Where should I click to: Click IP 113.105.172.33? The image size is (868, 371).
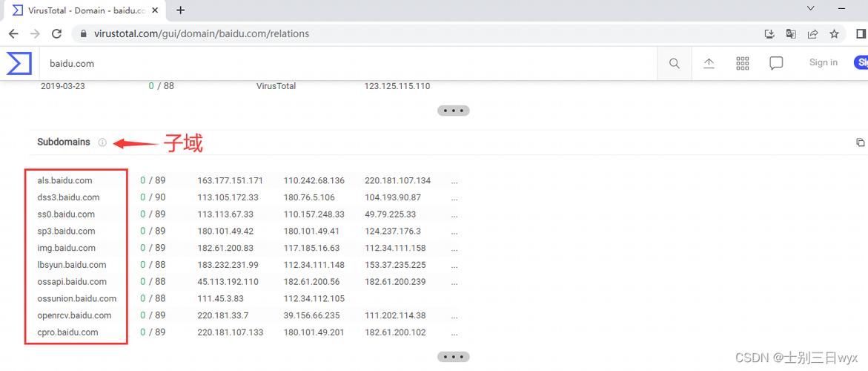228,197
